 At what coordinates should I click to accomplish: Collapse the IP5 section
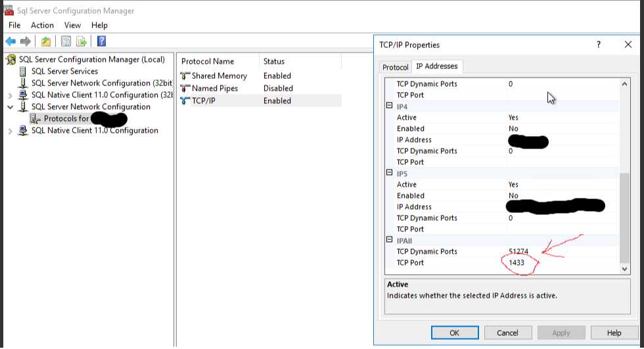pyautogui.click(x=389, y=172)
